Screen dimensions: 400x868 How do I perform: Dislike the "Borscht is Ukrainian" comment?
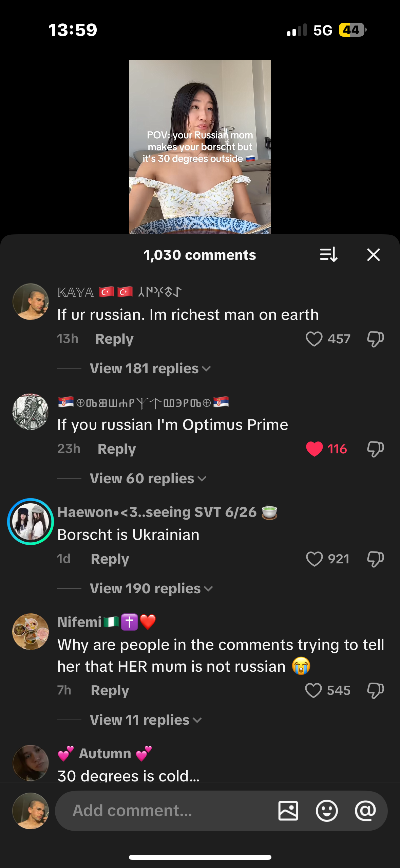(x=375, y=559)
